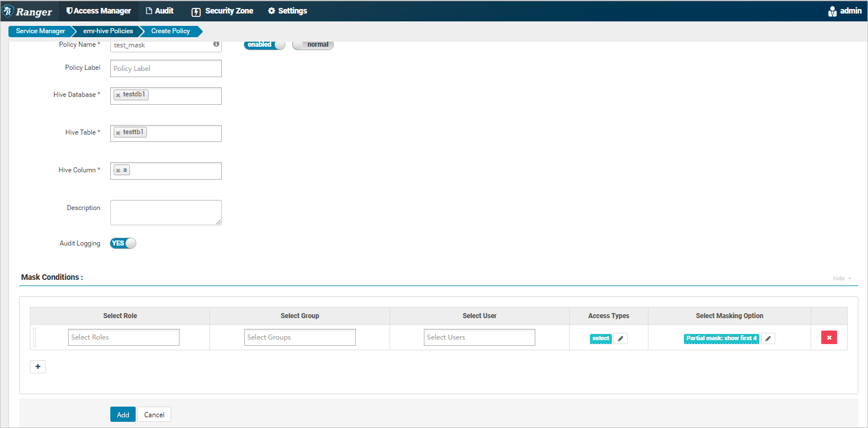
Task: Click Partial mask: show first 4 tag
Action: [722, 338]
